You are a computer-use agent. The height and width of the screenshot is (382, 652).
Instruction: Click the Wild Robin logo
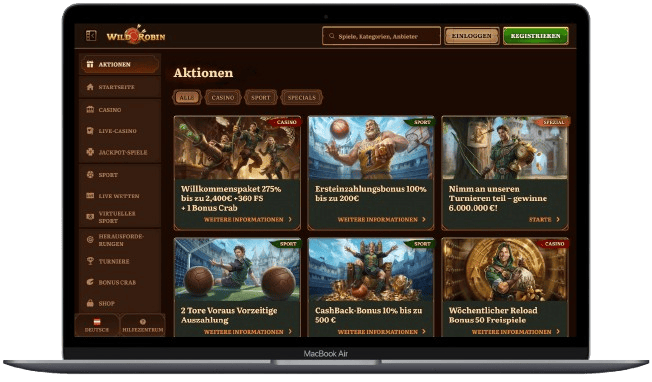pyautogui.click(x=136, y=35)
